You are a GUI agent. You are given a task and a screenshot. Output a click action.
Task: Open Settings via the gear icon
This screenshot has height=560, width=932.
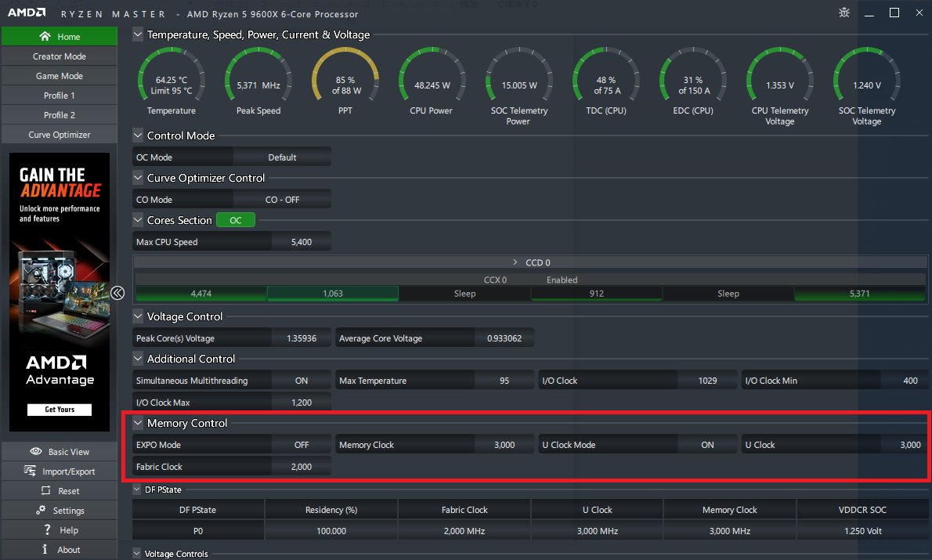pos(41,510)
